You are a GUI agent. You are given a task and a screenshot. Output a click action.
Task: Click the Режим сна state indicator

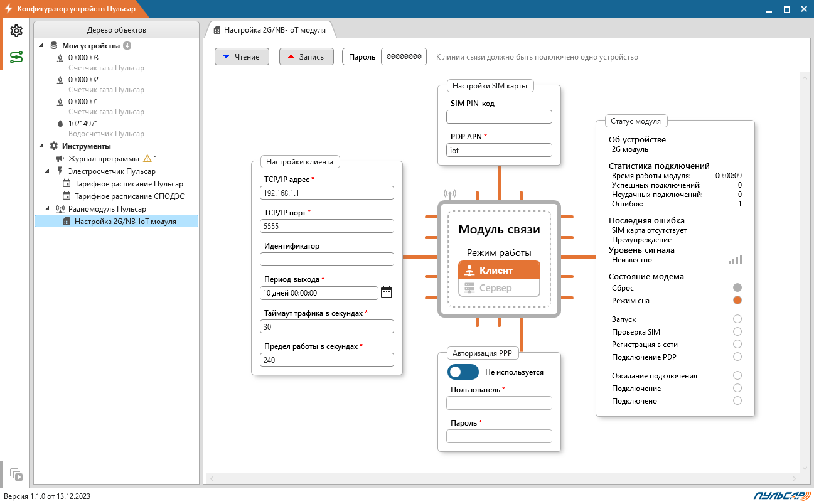coord(737,301)
